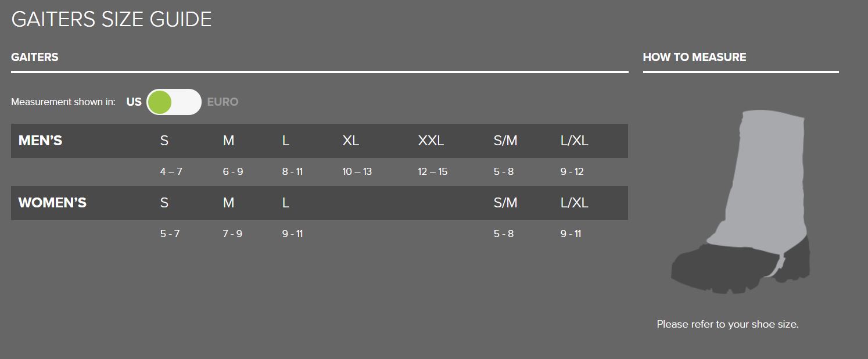868x359 pixels.
Task: Click women's 7 - 9 shoe range
Action: point(232,234)
